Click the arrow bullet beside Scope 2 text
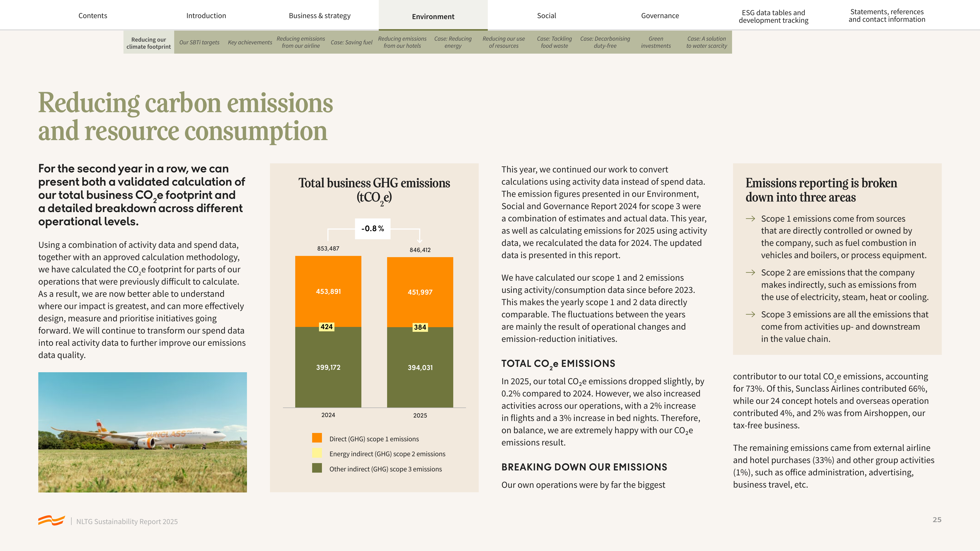This screenshot has height=551, width=980. [750, 273]
